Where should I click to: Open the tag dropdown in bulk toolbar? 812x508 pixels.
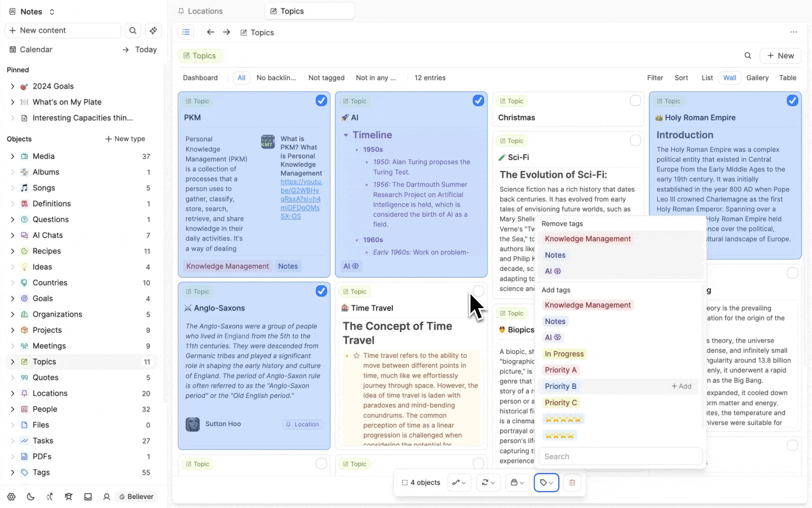point(546,483)
